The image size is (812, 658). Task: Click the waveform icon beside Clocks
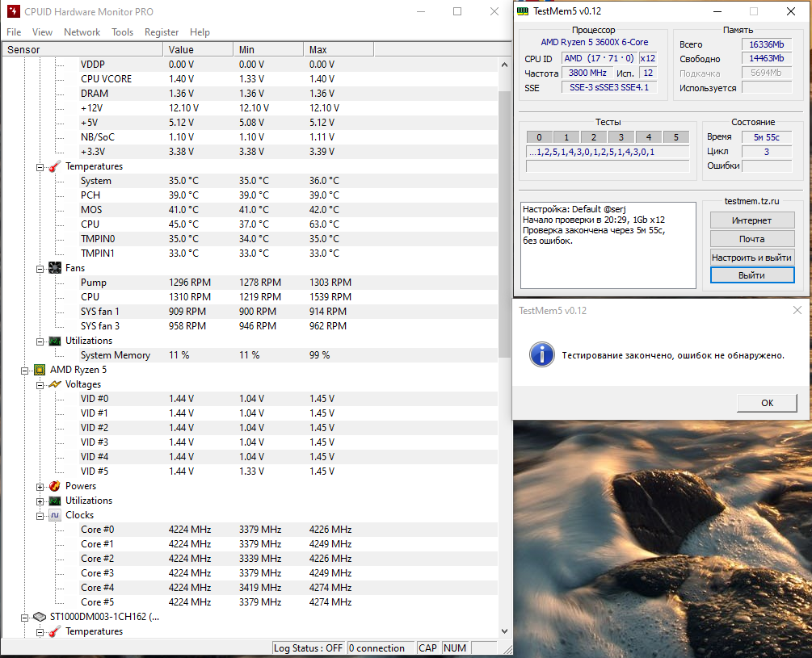[x=55, y=515]
